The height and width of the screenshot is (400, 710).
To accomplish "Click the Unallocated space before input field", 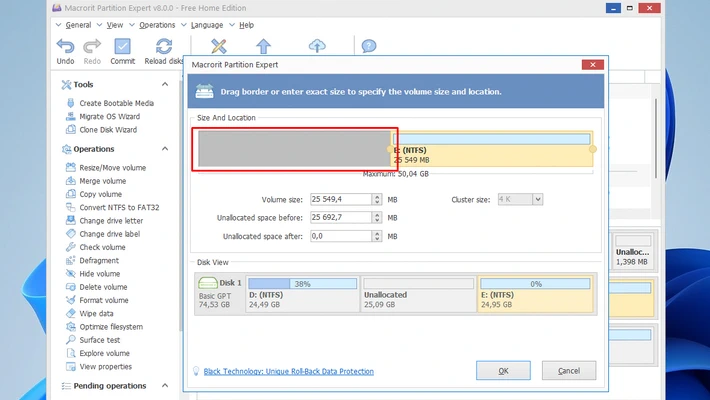I will (341, 217).
